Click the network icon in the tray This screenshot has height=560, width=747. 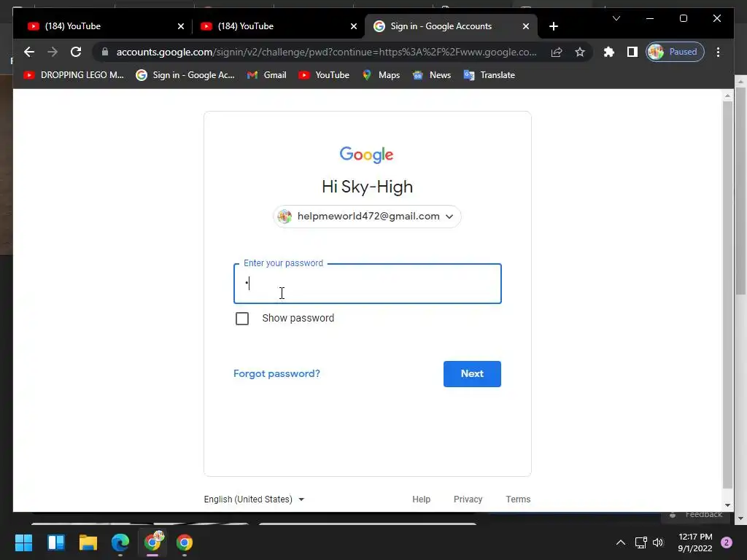(640, 542)
